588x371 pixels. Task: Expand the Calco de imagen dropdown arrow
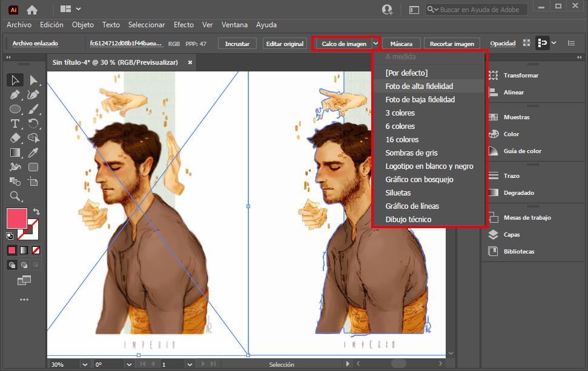[375, 44]
